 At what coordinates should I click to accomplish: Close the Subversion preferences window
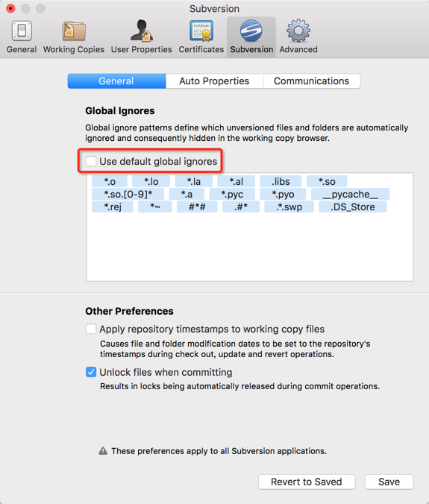10,8
